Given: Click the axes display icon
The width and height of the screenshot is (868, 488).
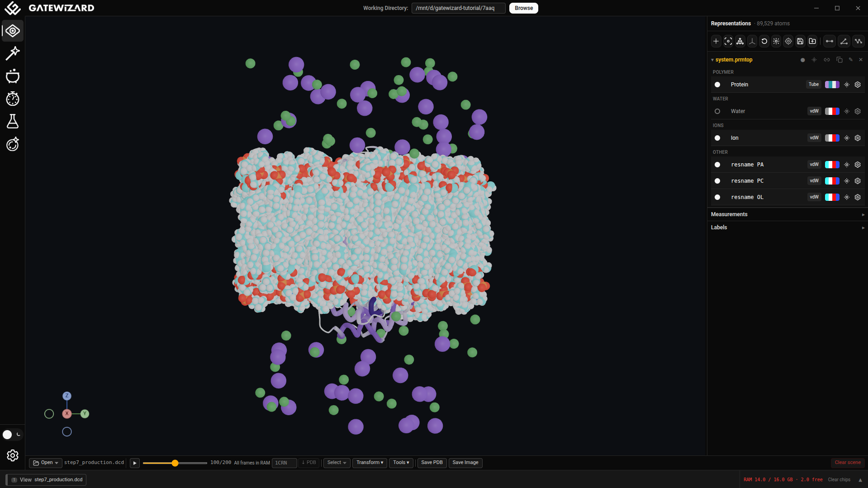Looking at the screenshot, I should pos(752,41).
